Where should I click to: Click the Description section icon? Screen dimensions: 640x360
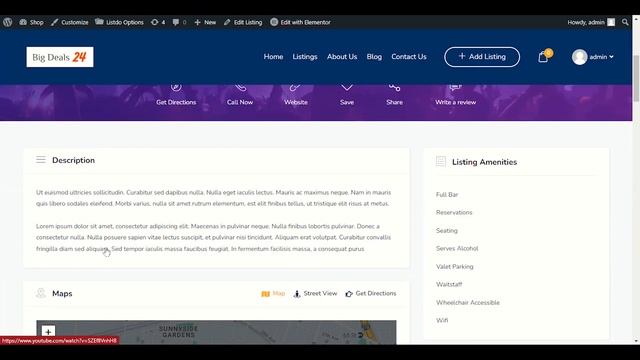click(41, 160)
